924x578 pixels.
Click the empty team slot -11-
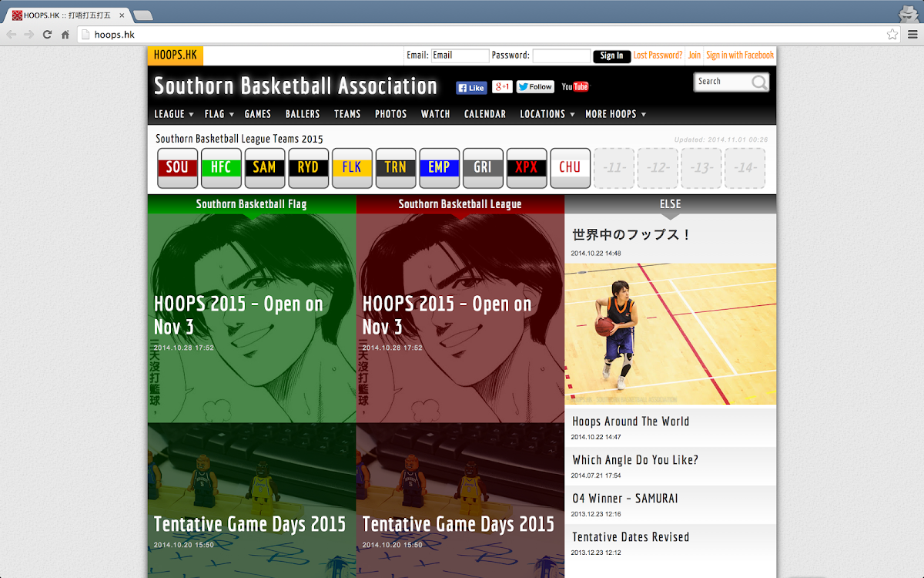[x=614, y=168]
